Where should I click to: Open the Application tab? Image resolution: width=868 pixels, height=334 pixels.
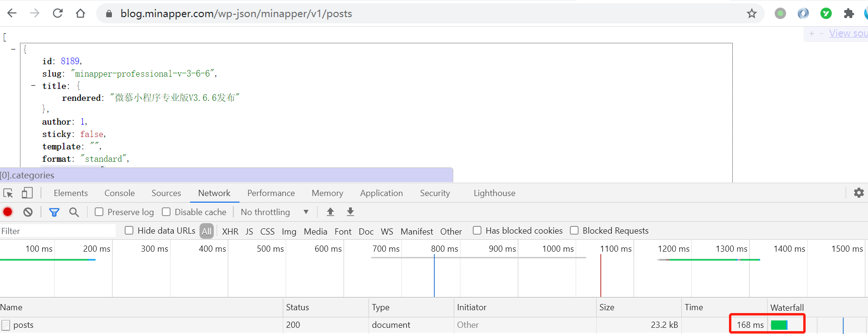381,193
